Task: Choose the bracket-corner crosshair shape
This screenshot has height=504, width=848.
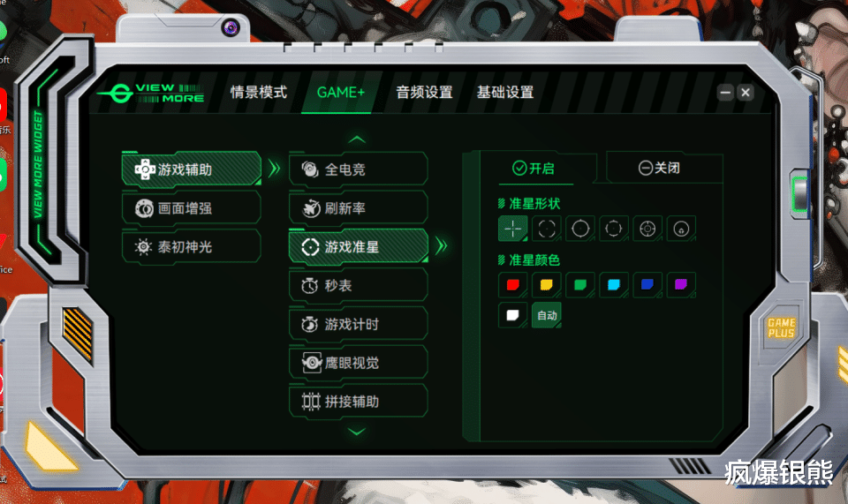Action: pos(546,229)
